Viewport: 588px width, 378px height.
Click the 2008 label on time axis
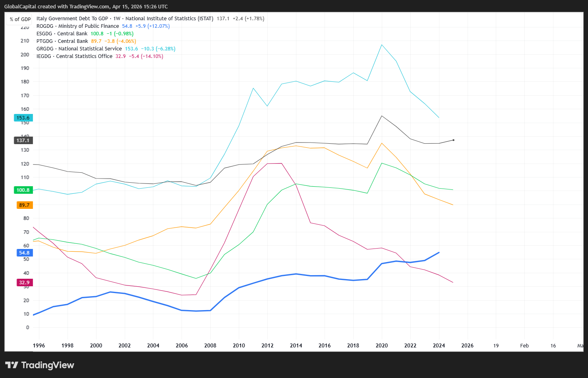pyautogui.click(x=210, y=345)
